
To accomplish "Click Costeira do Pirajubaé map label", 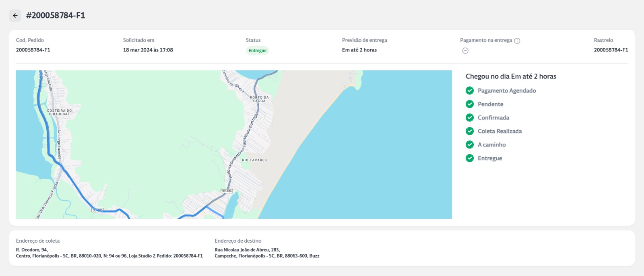I will (x=60, y=112).
